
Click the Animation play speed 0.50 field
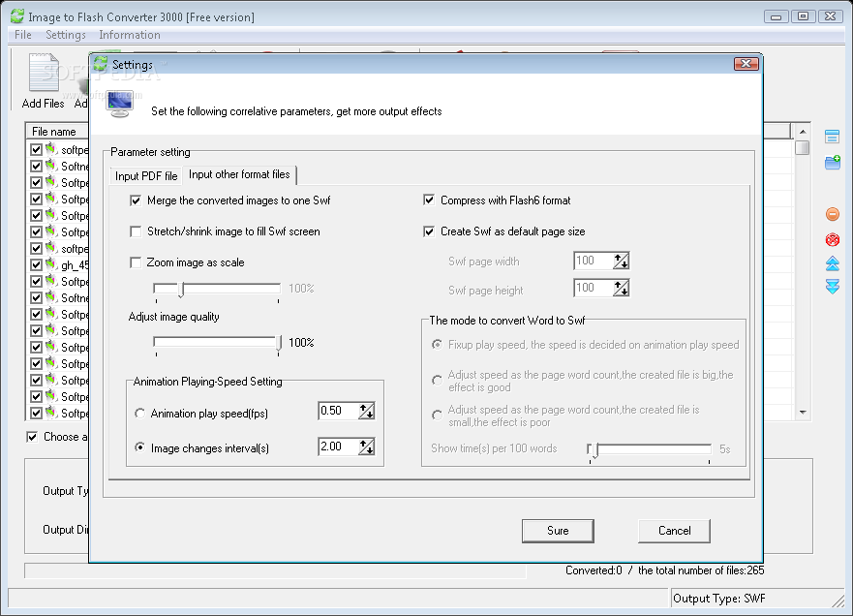pyautogui.click(x=338, y=411)
